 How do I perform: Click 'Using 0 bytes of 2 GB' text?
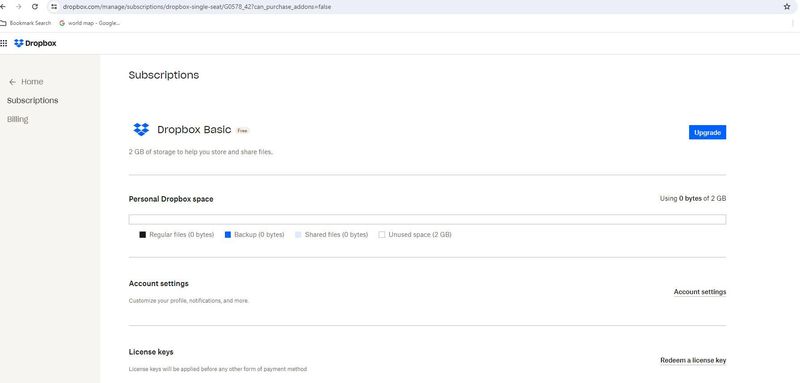click(x=693, y=199)
